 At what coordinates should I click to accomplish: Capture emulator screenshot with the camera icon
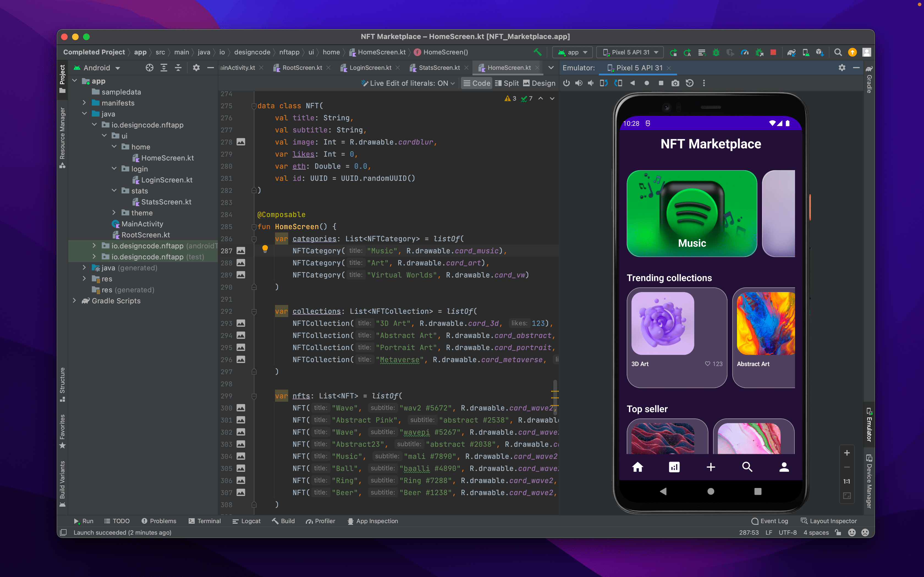tap(675, 83)
